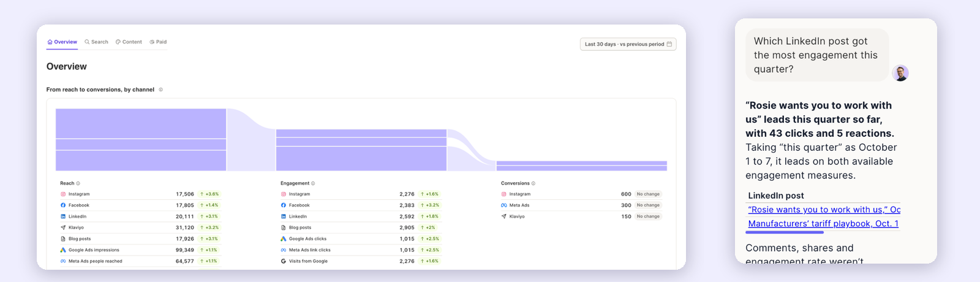Viewport: 980px width, 282px height.
Task: Open the Overview tab
Action: tap(62, 42)
